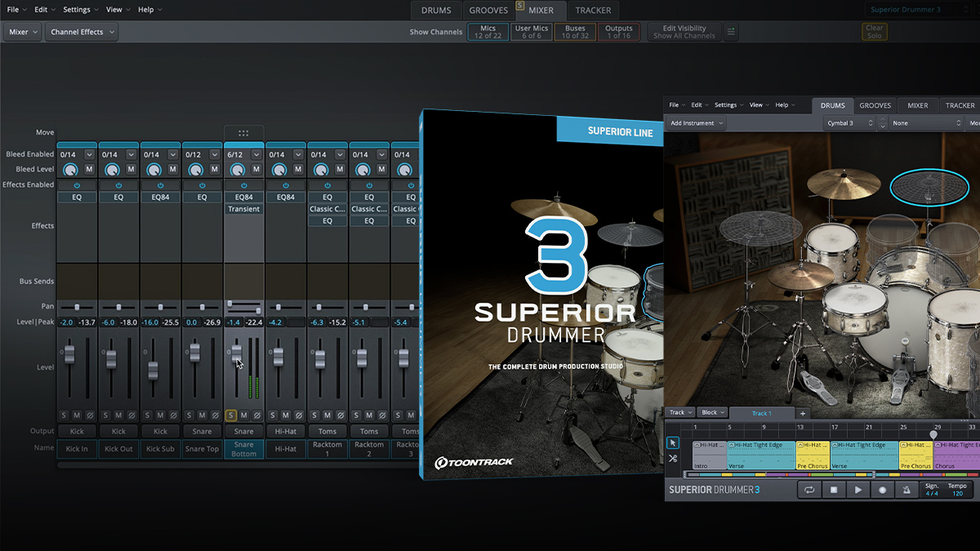
Task: Switch to TRACKER tab in main window
Action: coord(592,11)
